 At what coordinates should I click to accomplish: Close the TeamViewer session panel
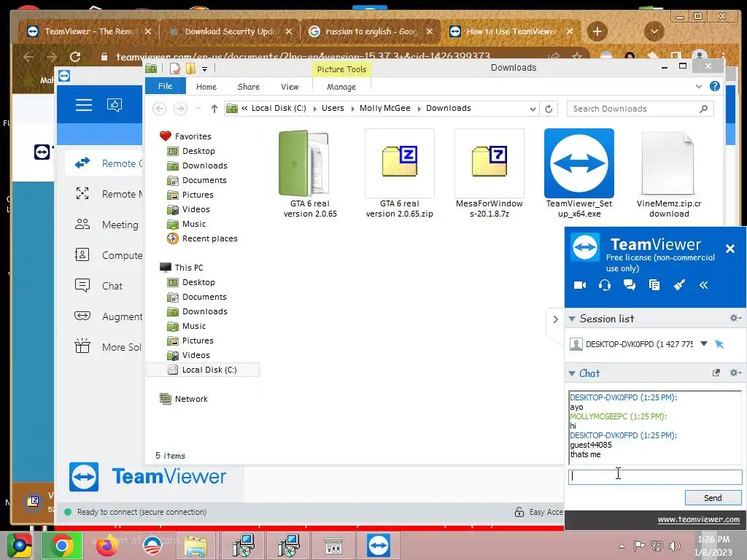coord(729,249)
